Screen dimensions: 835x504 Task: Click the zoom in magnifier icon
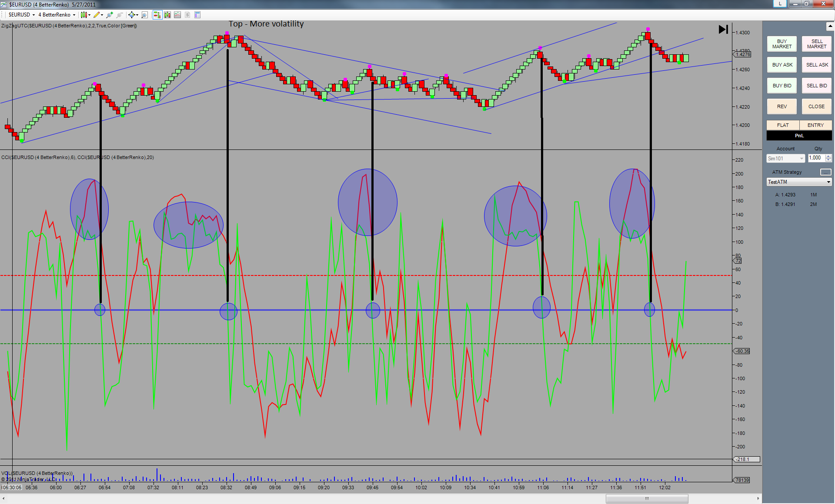click(110, 15)
